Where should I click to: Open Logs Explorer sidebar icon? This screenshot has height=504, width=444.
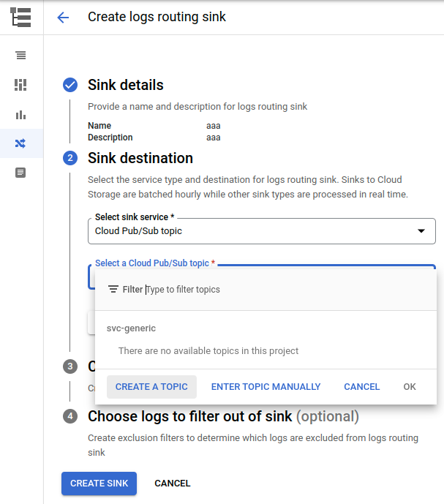[x=20, y=56]
